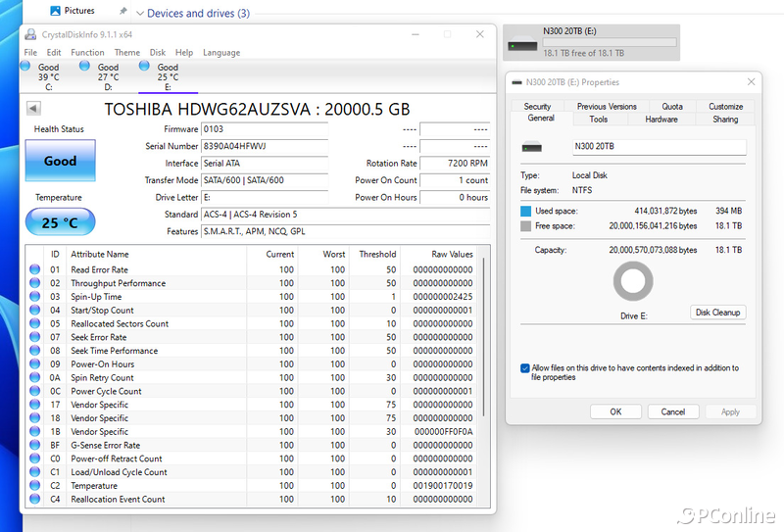This screenshot has width=784, height=532.
Task: Switch to the Hardware tab
Action: 661,120
